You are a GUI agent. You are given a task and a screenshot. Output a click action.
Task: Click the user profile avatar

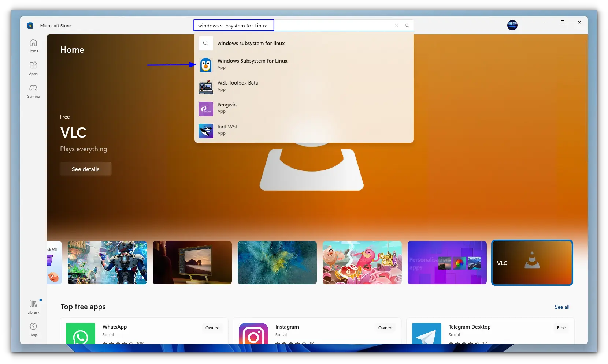click(x=512, y=25)
